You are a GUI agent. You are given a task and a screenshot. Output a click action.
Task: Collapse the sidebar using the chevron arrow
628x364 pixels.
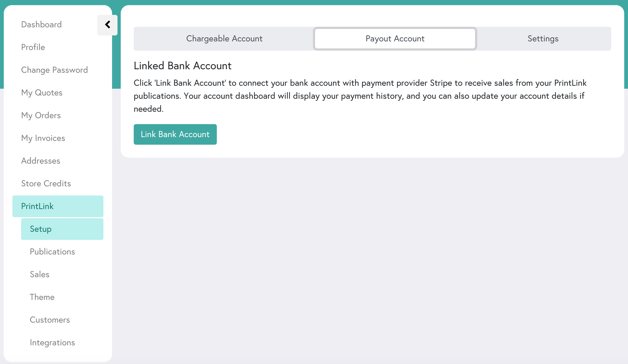point(107,25)
